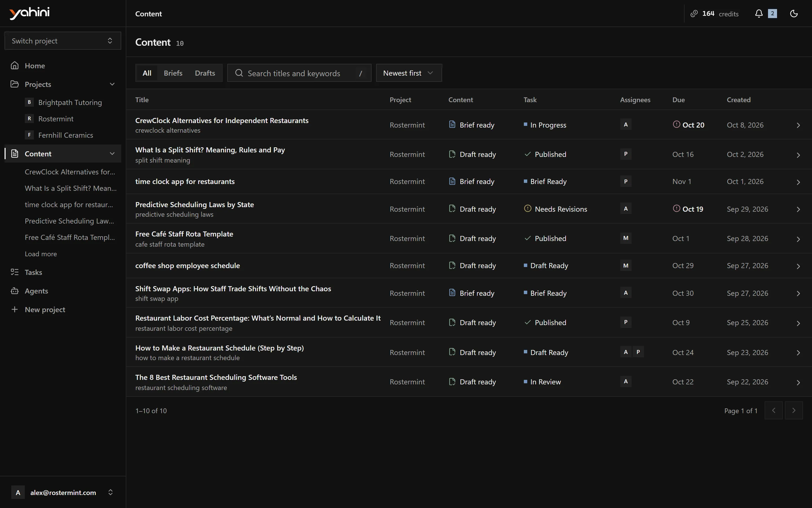Open Rostermint project in sidebar
The width and height of the screenshot is (812, 508).
coord(56,119)
